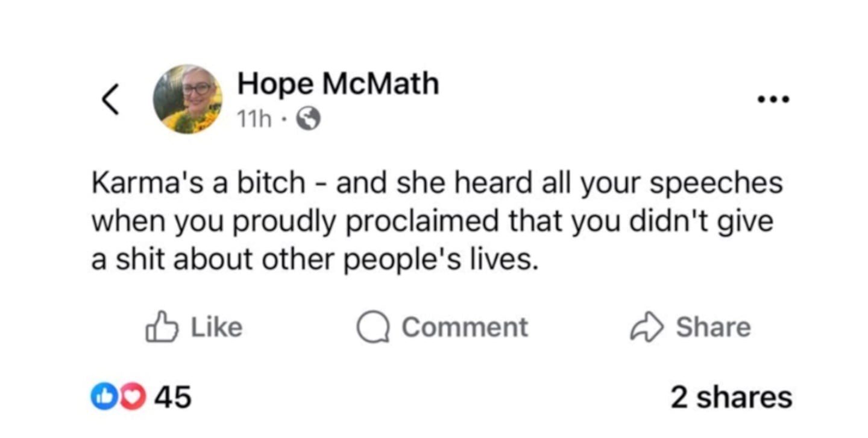The height and width of the screenshot is (438, 868).
Task: Click the Share arrow icon
Action: (647, 328)
